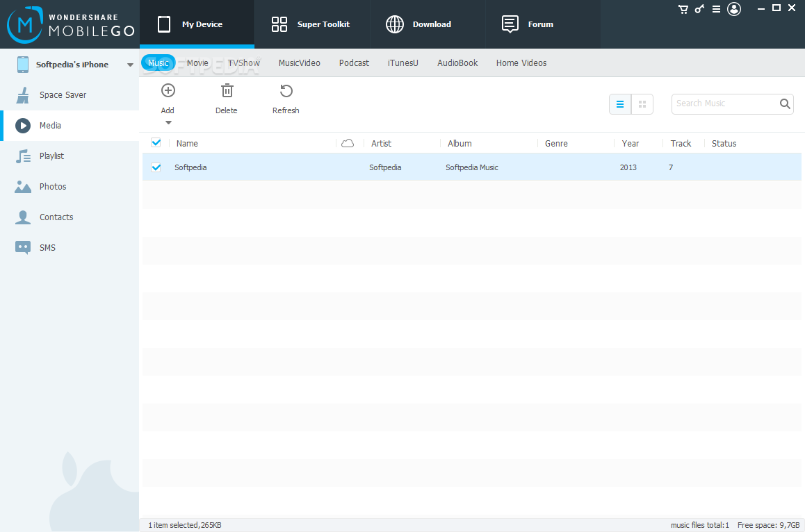Select the Home Videos category tab
Image resolution: width=805 pixels, height=532 pixels.
click(x=521, y=63)
